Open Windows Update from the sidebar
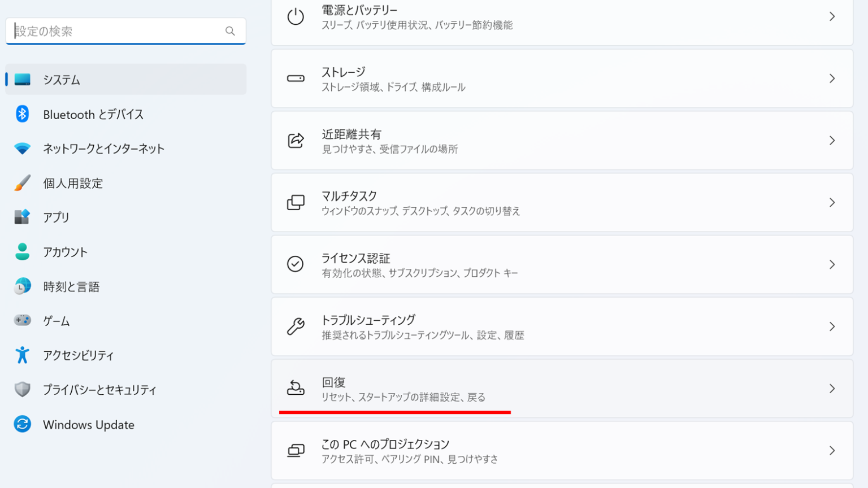Viewport: 868px width, 488px height. [x=88, y=424]
